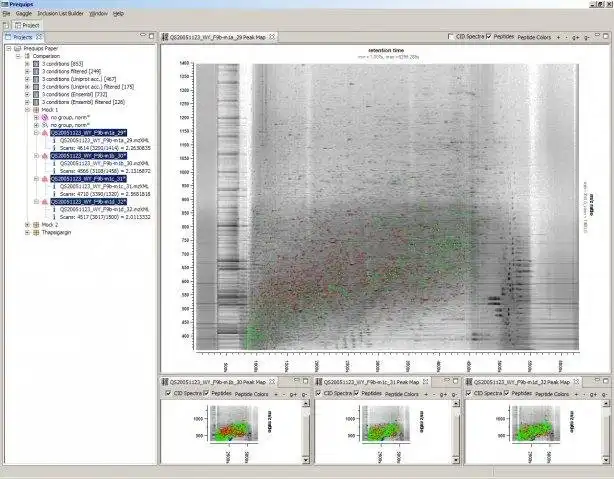Click the g- button in main peak map toolbar
Image resolution: width=614 pixels, height=479 pixels.
(x=586, y=38)
